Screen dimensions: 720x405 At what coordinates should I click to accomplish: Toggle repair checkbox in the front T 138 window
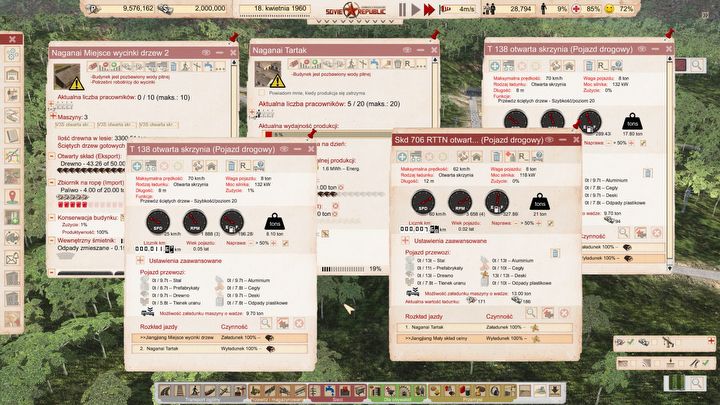click(x=285, y=243)
